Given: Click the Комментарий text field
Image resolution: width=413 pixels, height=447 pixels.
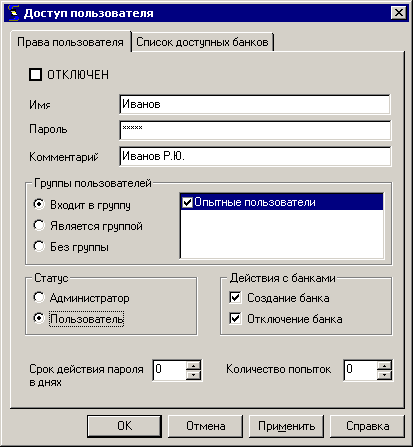Looking at the screenshot, I should pos(255,156).
